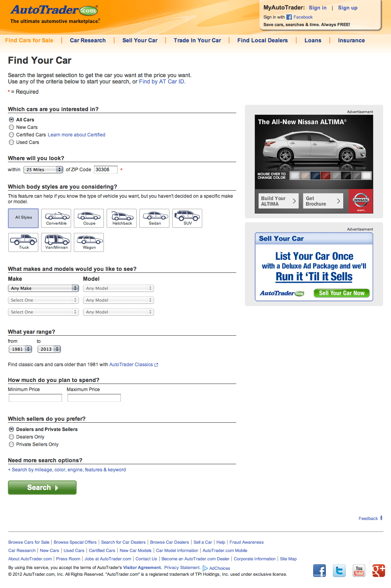Viewport: 391px width, 588px height.
Task: Open the Insurance tab
Action: pyautogui.click(x=352, y=40)
